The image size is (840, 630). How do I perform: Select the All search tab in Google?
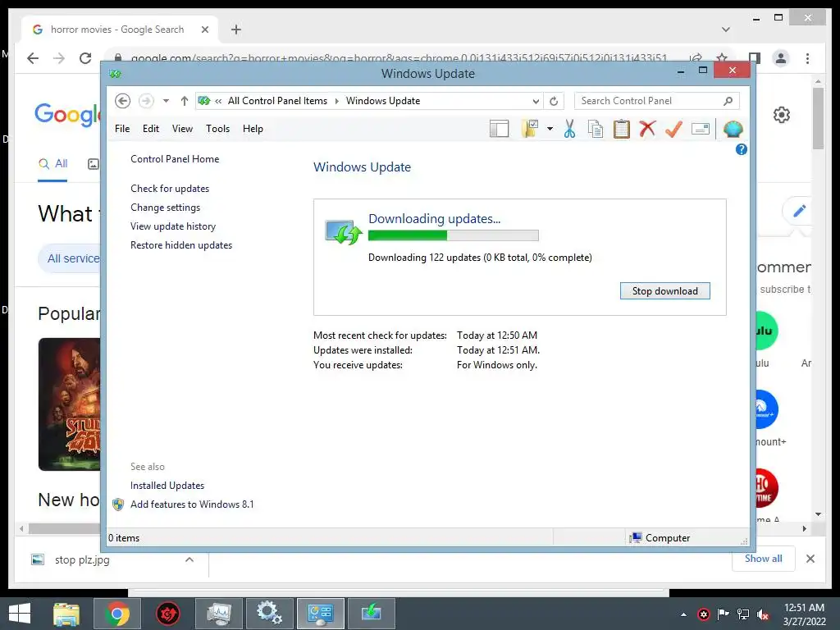coord(52,164)
